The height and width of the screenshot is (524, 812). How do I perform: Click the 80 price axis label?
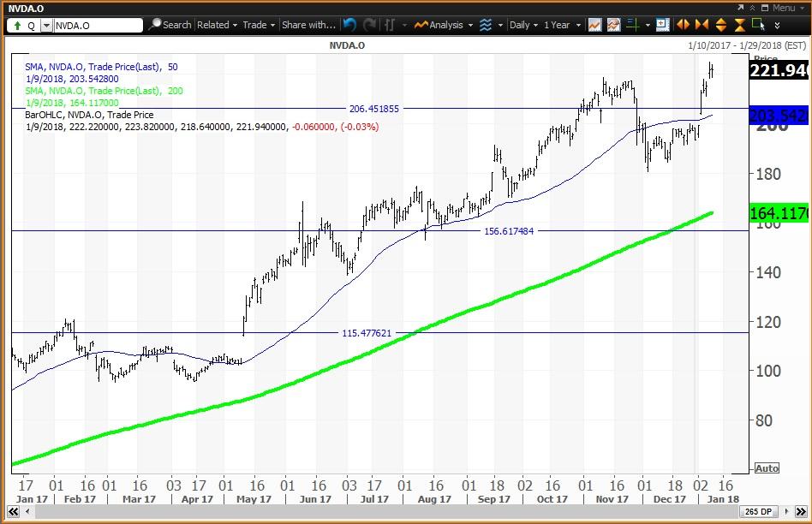[x=764, y=420]
